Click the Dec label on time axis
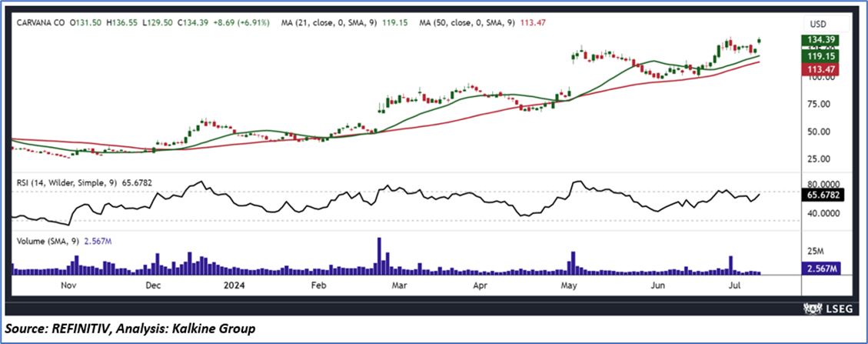The height and width of the screenshot is (344, 868). point(153,286)
